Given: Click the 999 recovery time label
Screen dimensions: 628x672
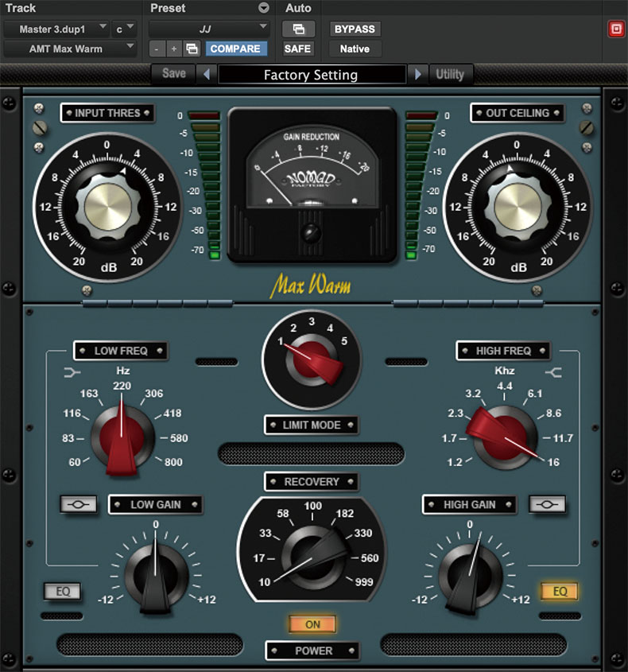Looking at the screenshot, I should click(x=364, y=581).
